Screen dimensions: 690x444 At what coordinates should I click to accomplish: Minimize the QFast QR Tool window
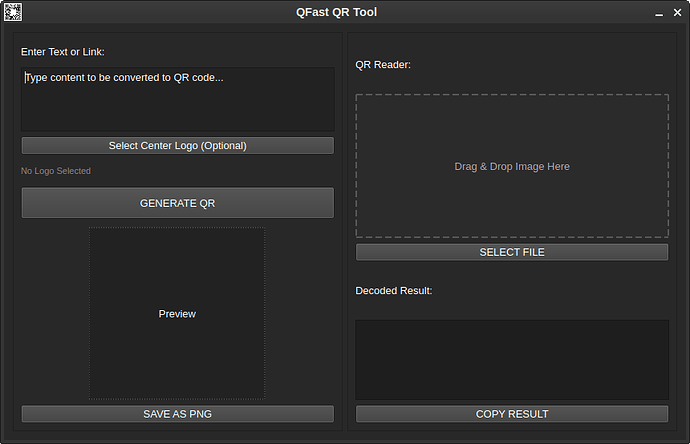[659, 13]
